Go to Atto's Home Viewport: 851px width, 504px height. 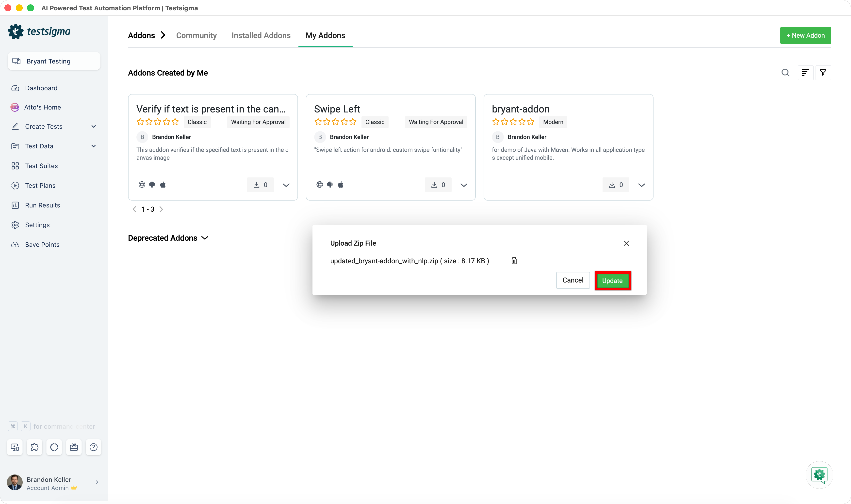(x=42, y=107)
